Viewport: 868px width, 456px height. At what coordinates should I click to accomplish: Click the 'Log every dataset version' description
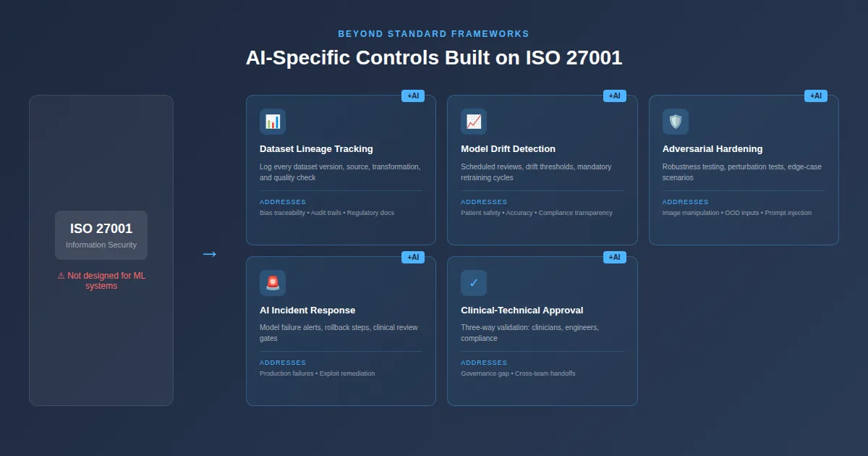(x=340, y=172)
